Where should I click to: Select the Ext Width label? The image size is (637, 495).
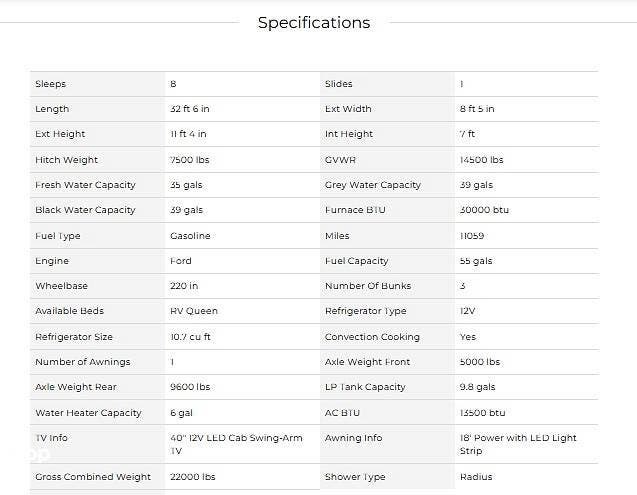[348, 109]
